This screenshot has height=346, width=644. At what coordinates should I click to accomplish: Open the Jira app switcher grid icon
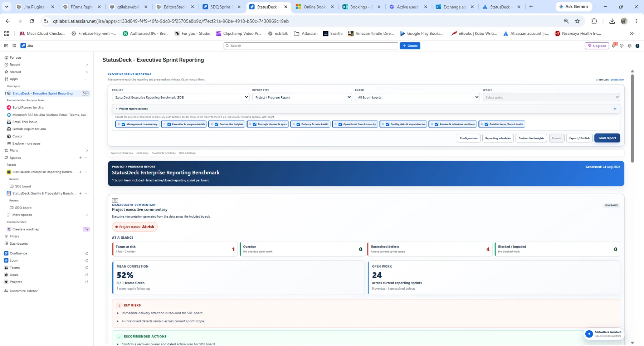tap(14, 46)
